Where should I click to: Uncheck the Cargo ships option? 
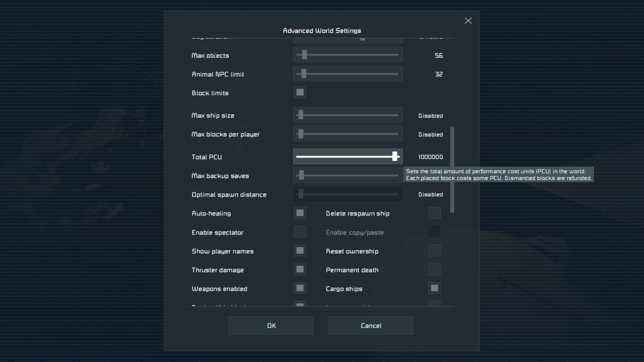click(434, 288)
